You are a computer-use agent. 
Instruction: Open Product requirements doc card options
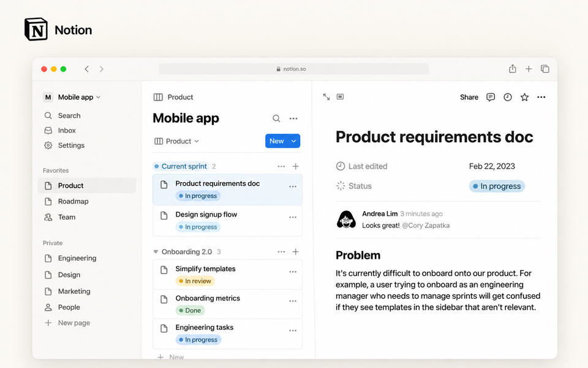(293, 186)
